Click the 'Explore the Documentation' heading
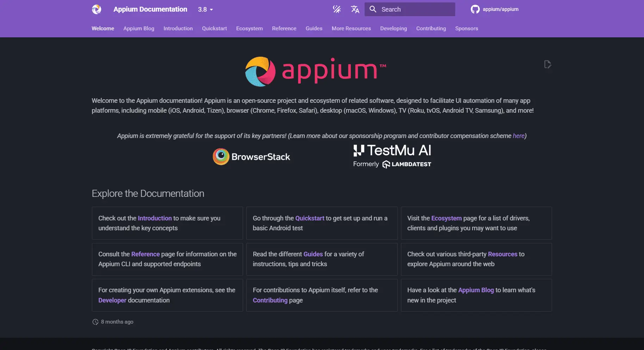644x350 pixels. [x=148, y=194]
